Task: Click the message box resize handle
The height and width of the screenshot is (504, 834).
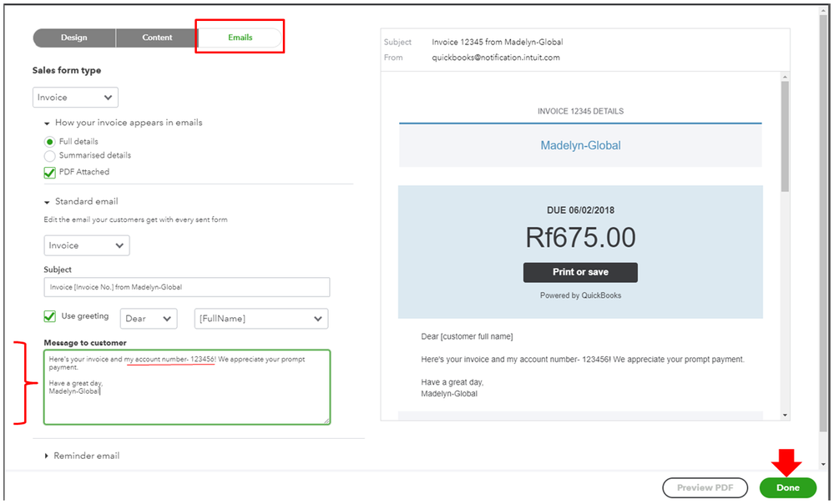Action: (326, 421)
